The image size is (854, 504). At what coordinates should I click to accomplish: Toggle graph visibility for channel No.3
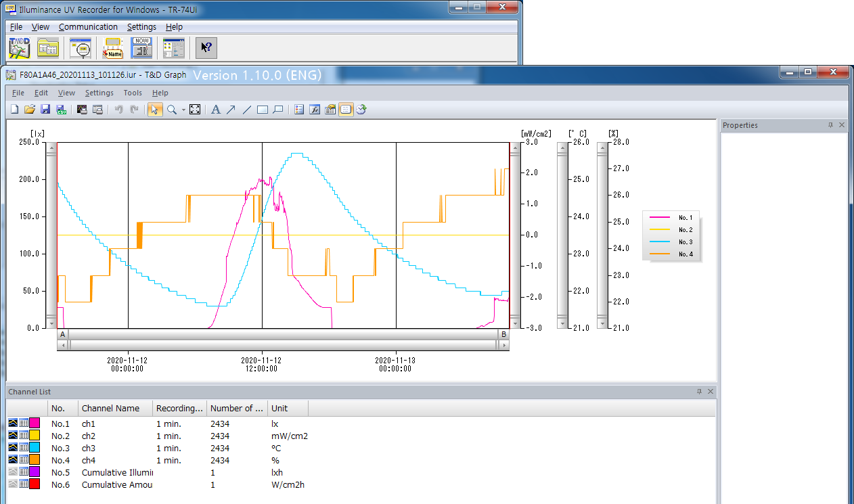point(13,448)
